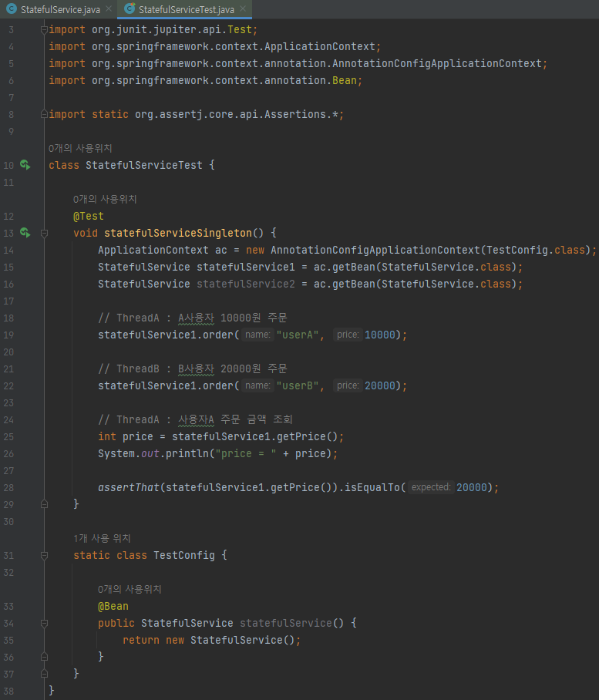599x700 pixels.
Task: Click the StatefulServiceTest.java test class icon
Action: (130, 9)
